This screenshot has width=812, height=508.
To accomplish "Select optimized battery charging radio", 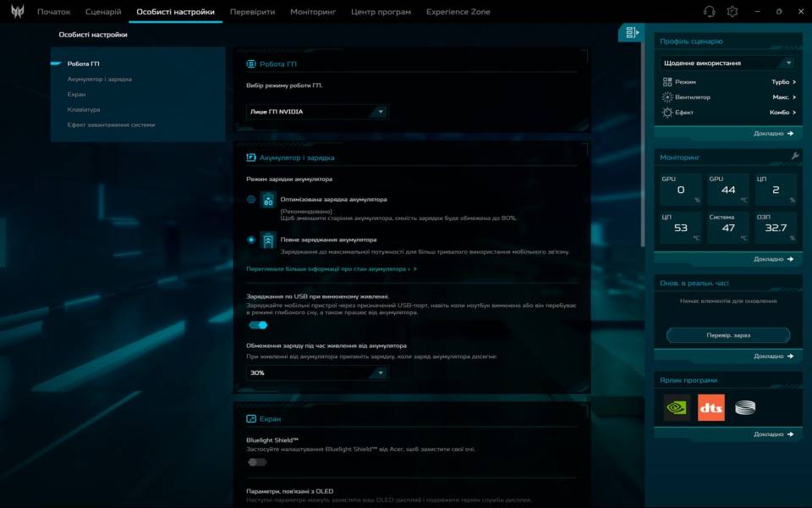I will pyautogui.click(x=251, y=199).
